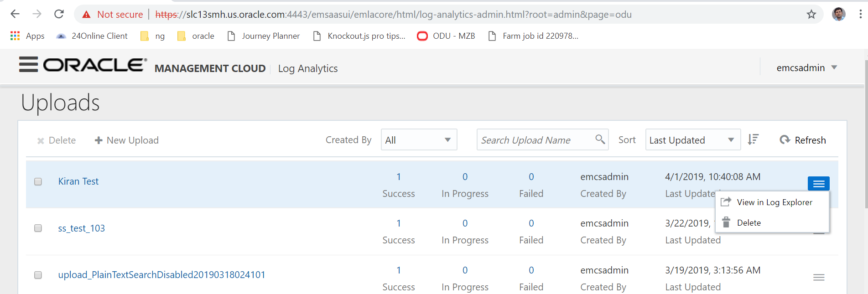The image size is (868, 294).
Task: Open the Last Updated sort dropdown
Action: [x=693, y=139]
